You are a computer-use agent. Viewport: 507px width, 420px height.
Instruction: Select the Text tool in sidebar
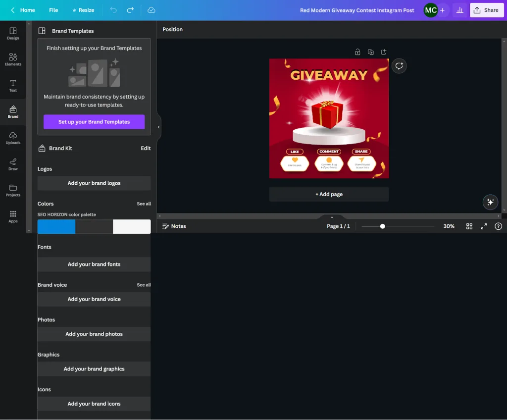tap(13, 86)
